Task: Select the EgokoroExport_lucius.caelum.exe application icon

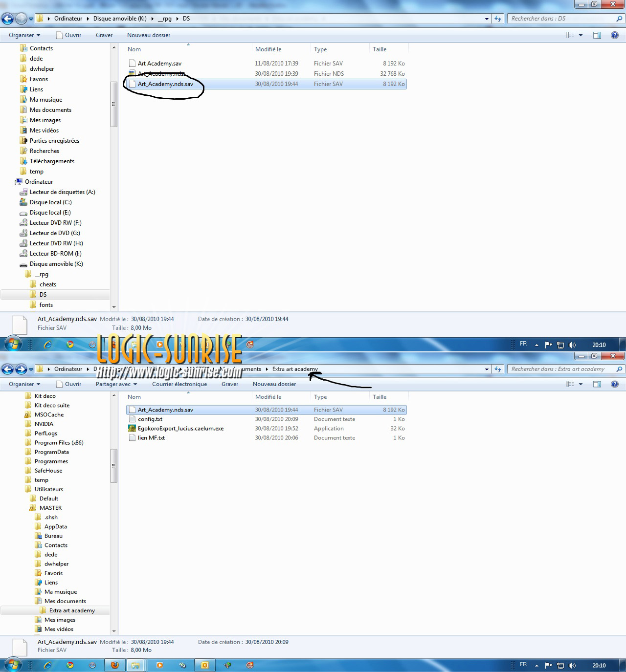Action: click(132, 429)
